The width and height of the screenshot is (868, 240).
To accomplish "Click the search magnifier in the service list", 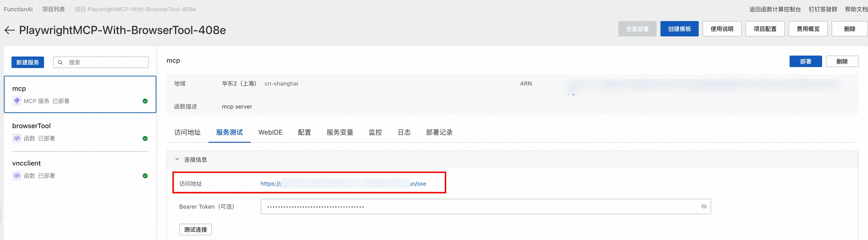I will click(60, 62).
